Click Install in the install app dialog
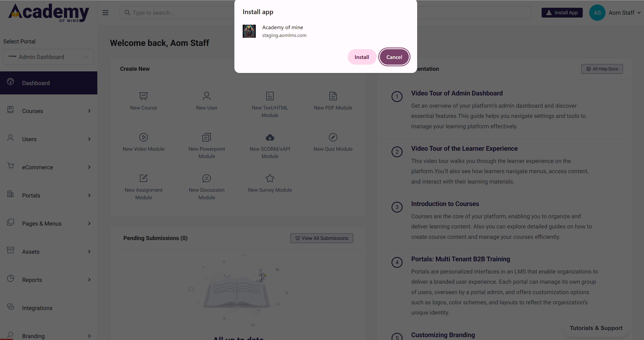Screen dimensions: 644x340 tap(362, 57)
